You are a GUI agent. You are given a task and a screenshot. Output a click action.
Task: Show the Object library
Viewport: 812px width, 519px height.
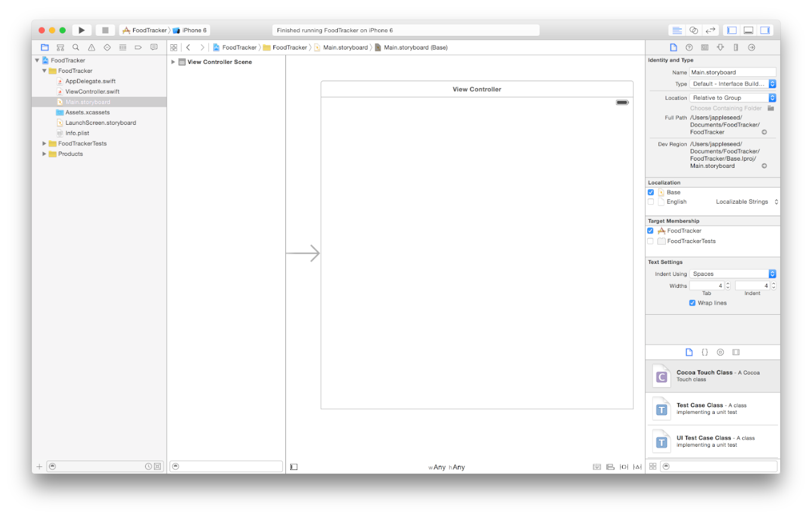pos(720,352)
